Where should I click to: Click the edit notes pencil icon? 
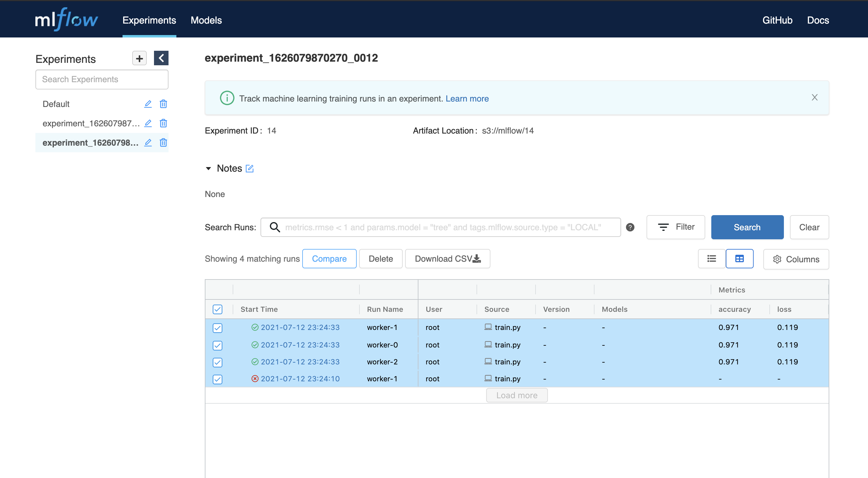coord(250,168)
